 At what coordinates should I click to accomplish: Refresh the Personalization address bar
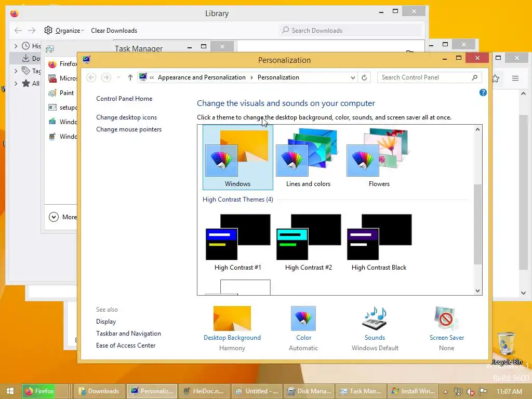coord(364,78)
